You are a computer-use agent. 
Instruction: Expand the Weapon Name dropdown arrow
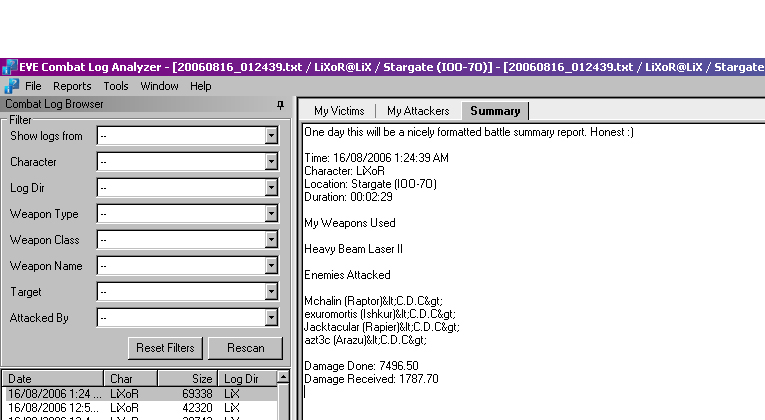coord(271,266)
